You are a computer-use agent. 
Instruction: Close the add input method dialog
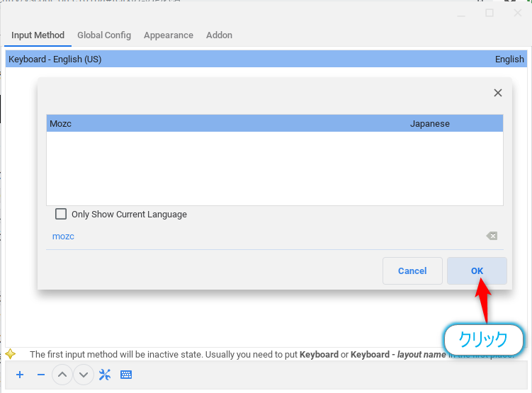point(498,93)
